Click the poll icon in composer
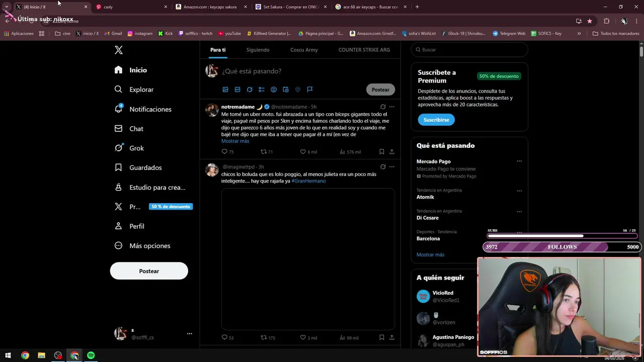 coord(262,89)
